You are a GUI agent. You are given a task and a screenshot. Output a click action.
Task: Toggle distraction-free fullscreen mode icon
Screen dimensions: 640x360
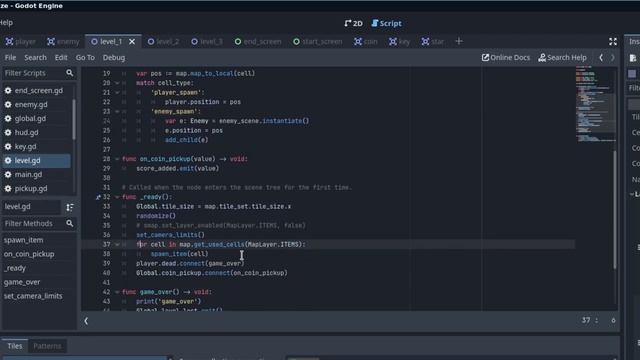(x=613, y=41)
